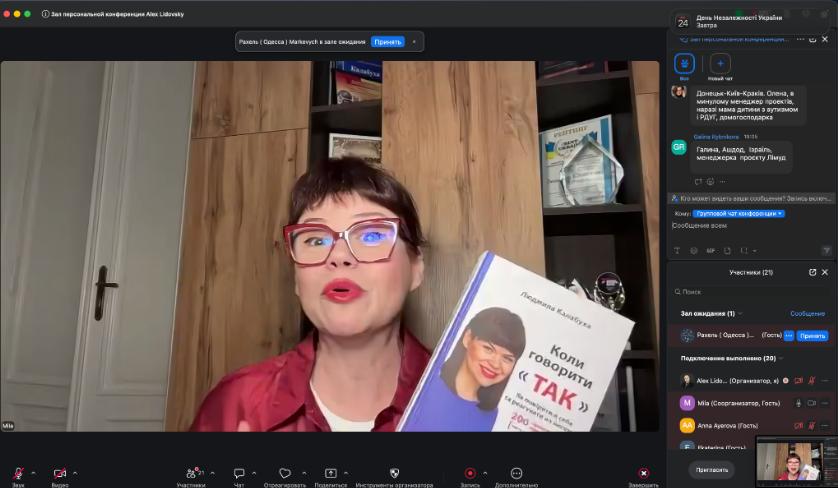Click the Сообщение link in waiting room

pyautogui.click(x=808, y=314)
